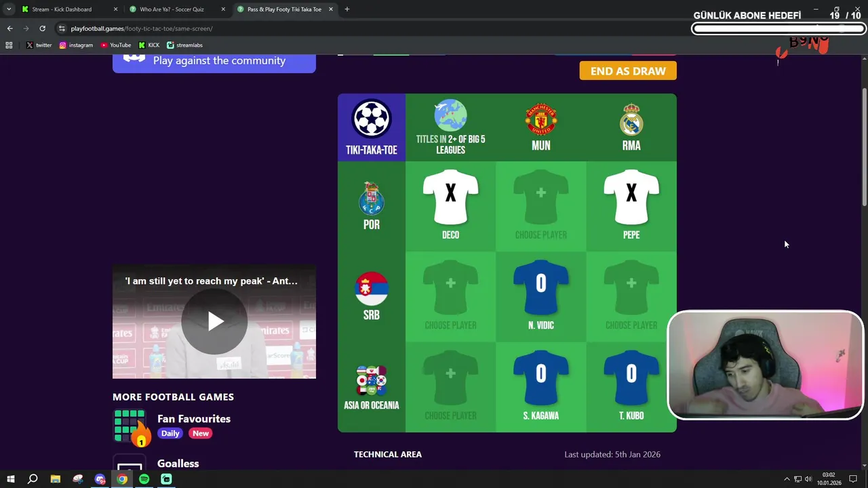This screenshot has height=488, width=868.
Task: Open a new browser tab
Action: tap(347, 9)
